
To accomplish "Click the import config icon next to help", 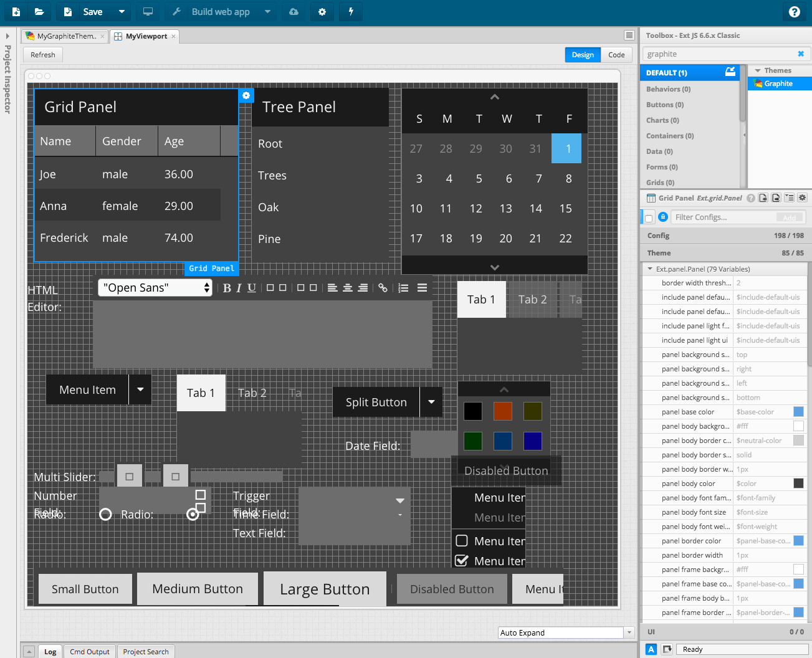I will pos(763,198).
